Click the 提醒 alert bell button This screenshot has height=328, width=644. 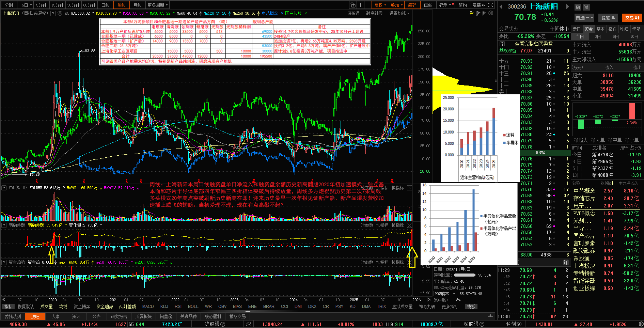[608, 18]
